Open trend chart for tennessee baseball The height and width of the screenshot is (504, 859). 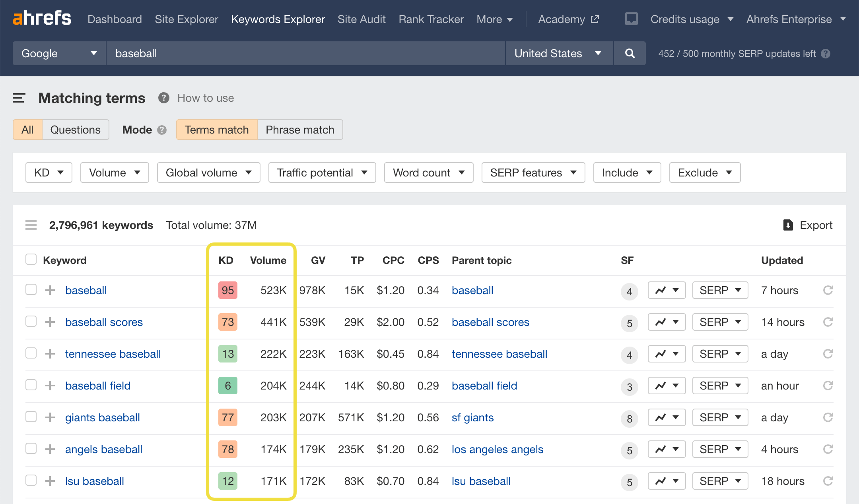[667, 354]
